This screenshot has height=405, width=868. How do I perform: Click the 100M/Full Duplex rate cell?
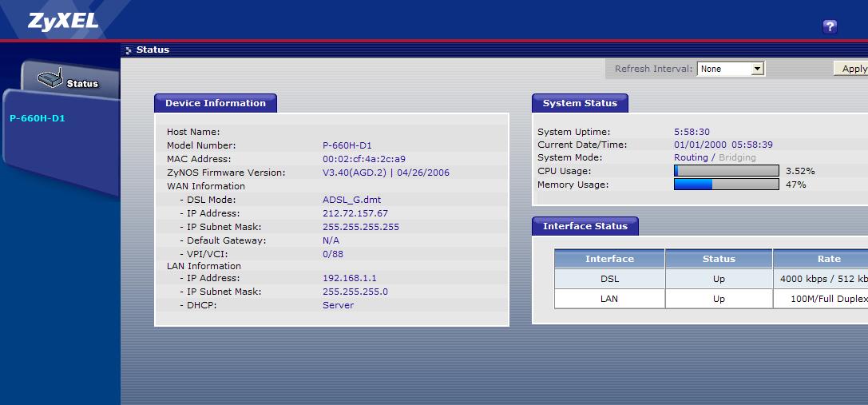point(821,299)
